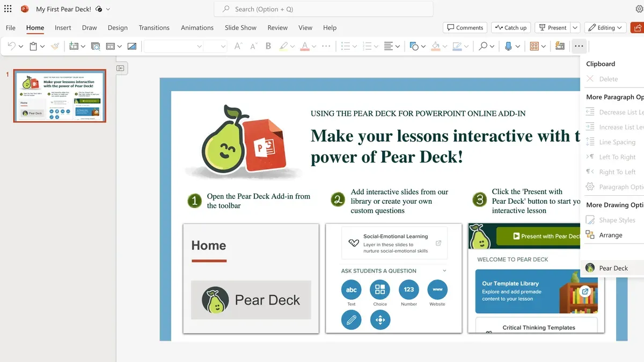Screen dimensions: 644x362
Task: Click the Reset slide icon
Action: pyautogui.click(x=132, y=47)
